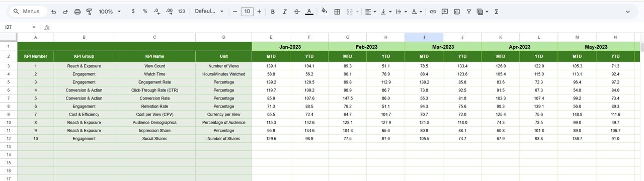
Task: Select highlighted column I header
Action: click(x=424, y=37)
